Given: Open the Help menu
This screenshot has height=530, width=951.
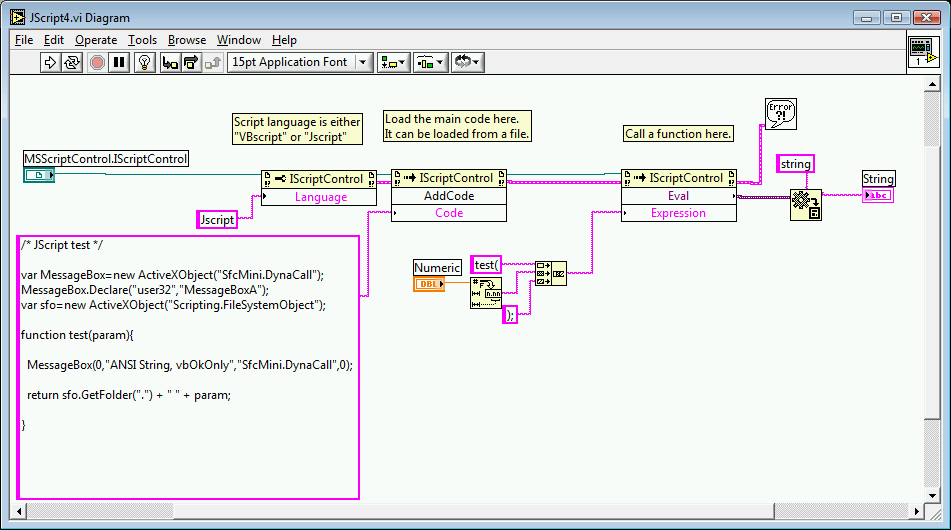Looking at the screenshot, I should pyautogui.click(x=284, y=40).
